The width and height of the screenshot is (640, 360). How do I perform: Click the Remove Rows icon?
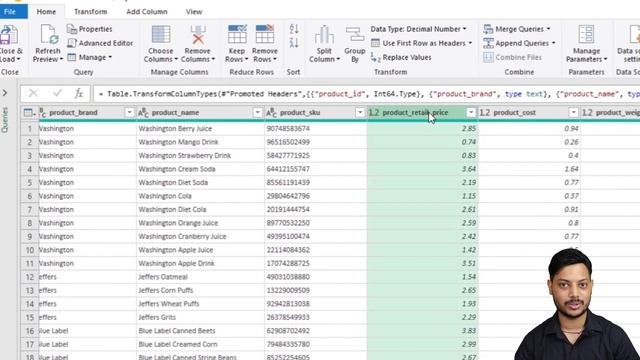[264, 34]
